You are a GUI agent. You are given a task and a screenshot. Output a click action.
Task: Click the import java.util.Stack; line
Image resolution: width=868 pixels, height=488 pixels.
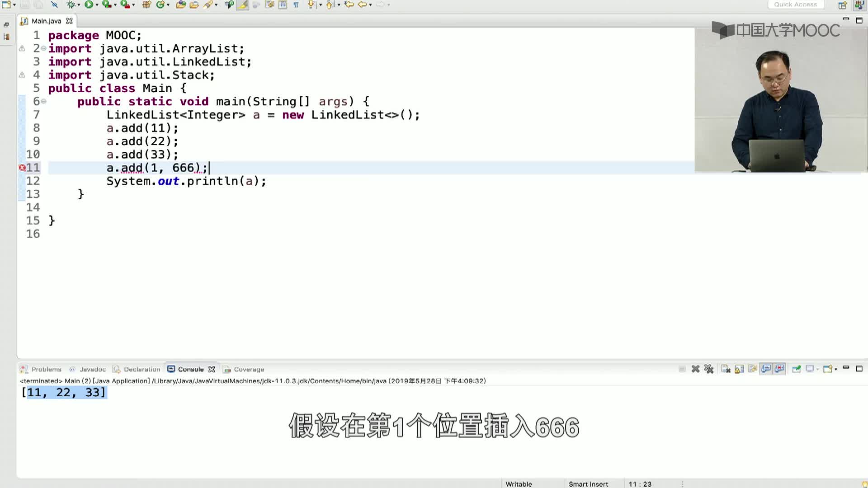(131, 75)
